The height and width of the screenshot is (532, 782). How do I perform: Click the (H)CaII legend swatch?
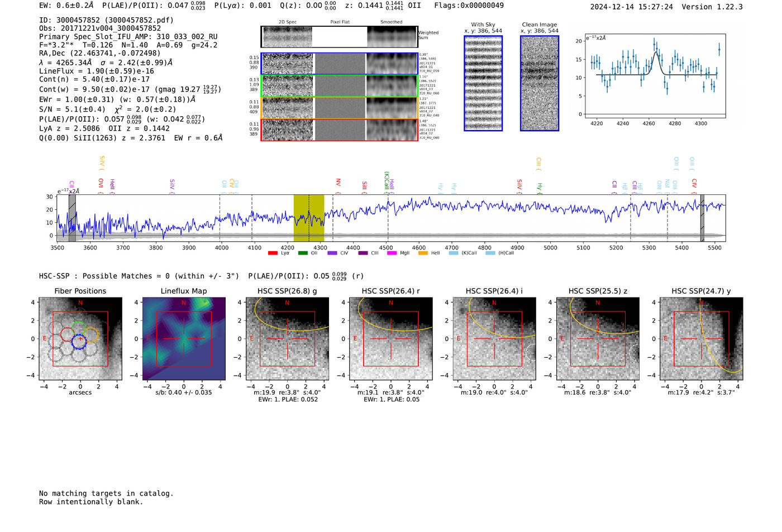coord(490,253)
